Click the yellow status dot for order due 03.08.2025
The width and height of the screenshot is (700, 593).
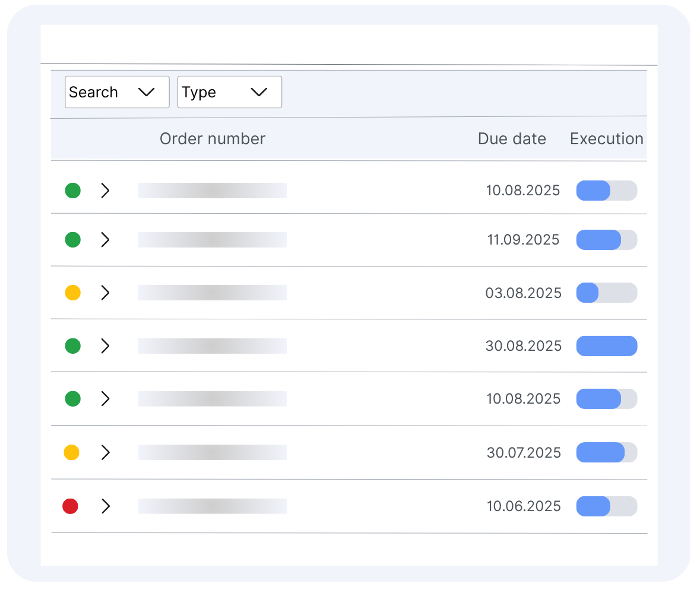point(72,293)
